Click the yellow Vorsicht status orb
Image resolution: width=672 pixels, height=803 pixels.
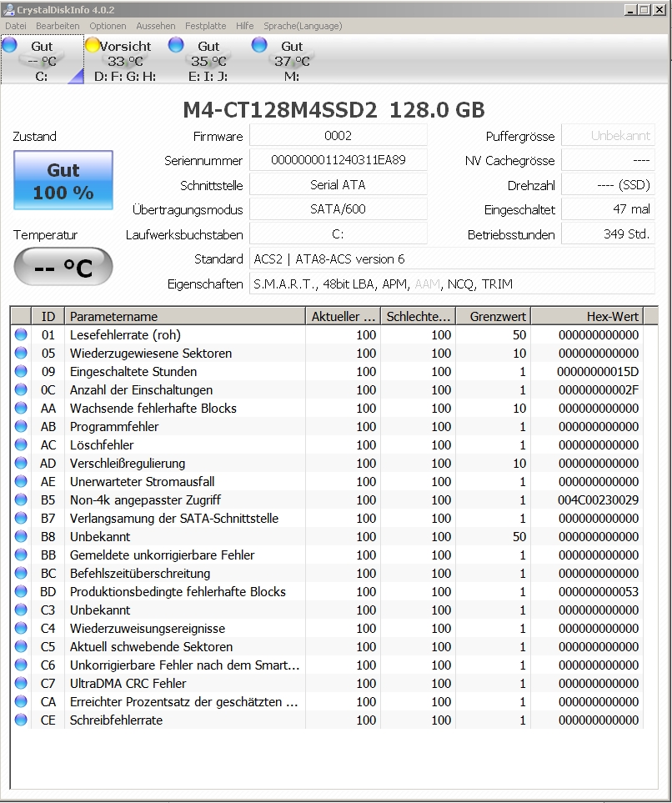pos(93,45)
